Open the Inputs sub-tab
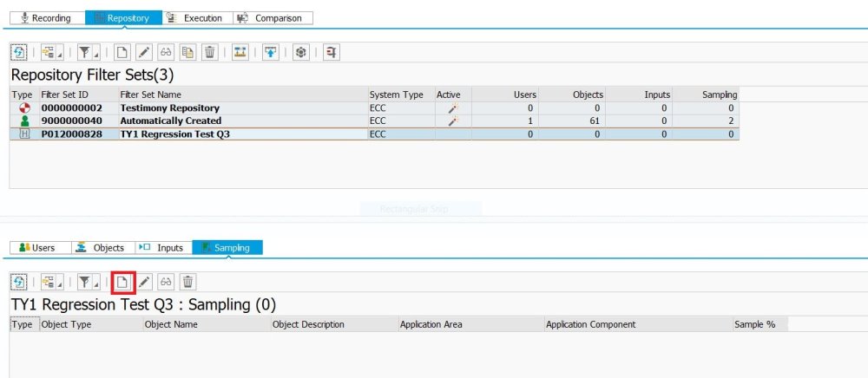868x378 pixels. click(x=163, y=248)
